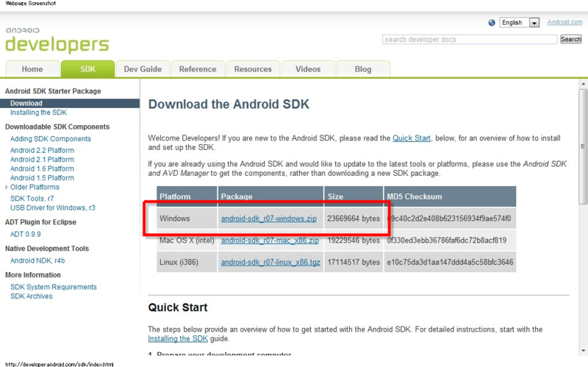
Task: Click the Android developers logo
Action: coord(57,40)
